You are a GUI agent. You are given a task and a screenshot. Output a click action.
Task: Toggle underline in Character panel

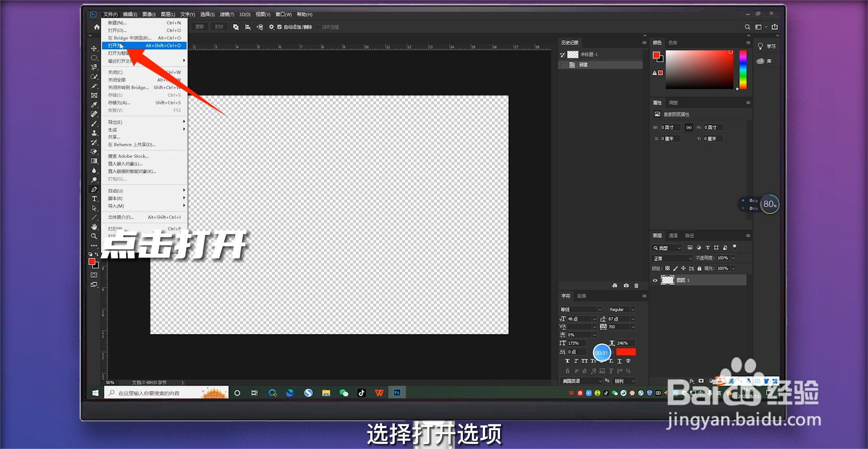(619, 361)
